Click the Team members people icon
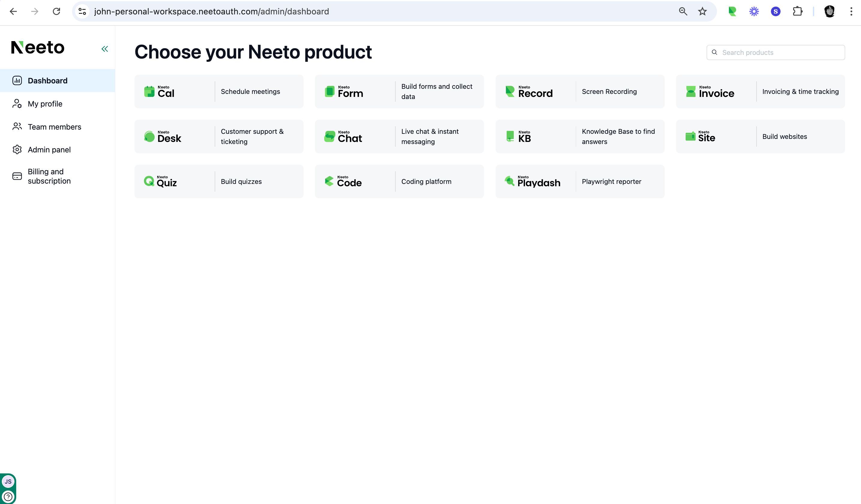The height and width of the screenshot is (504, 861). click(17, 127)
